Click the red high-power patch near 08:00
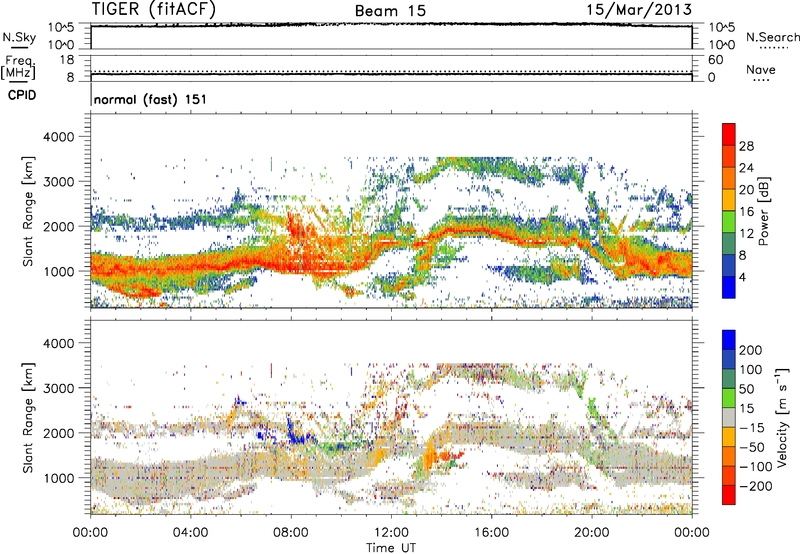Viewport: 800px width, 554px height. pos(295,227)
